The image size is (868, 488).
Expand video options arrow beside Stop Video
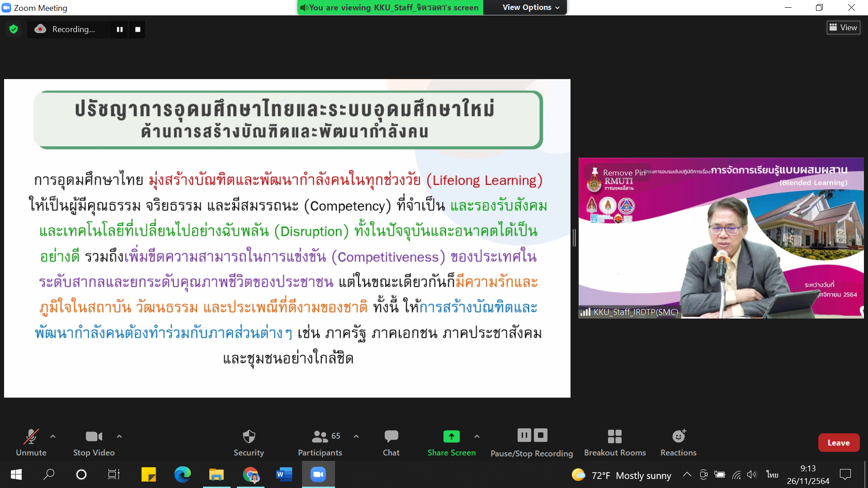click(x=119, y=436)
